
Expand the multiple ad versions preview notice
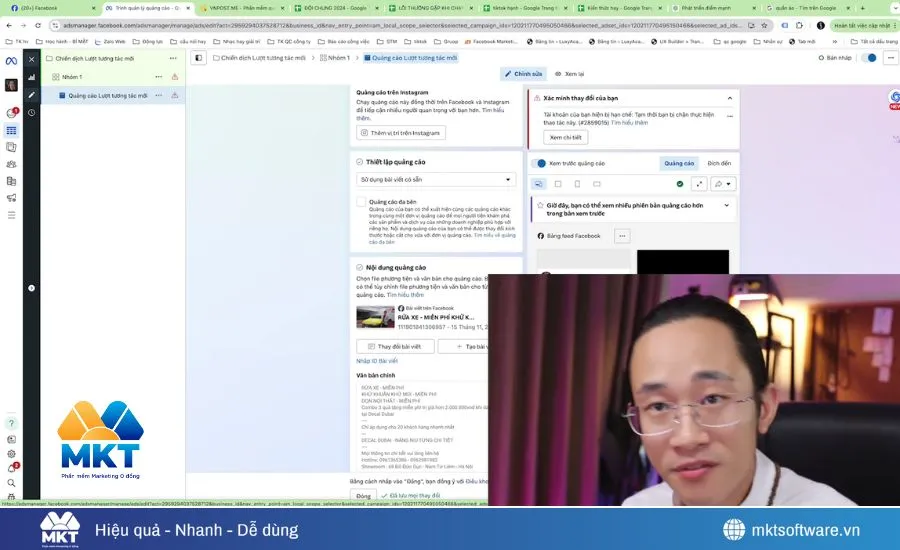click(x=727, y=205)
